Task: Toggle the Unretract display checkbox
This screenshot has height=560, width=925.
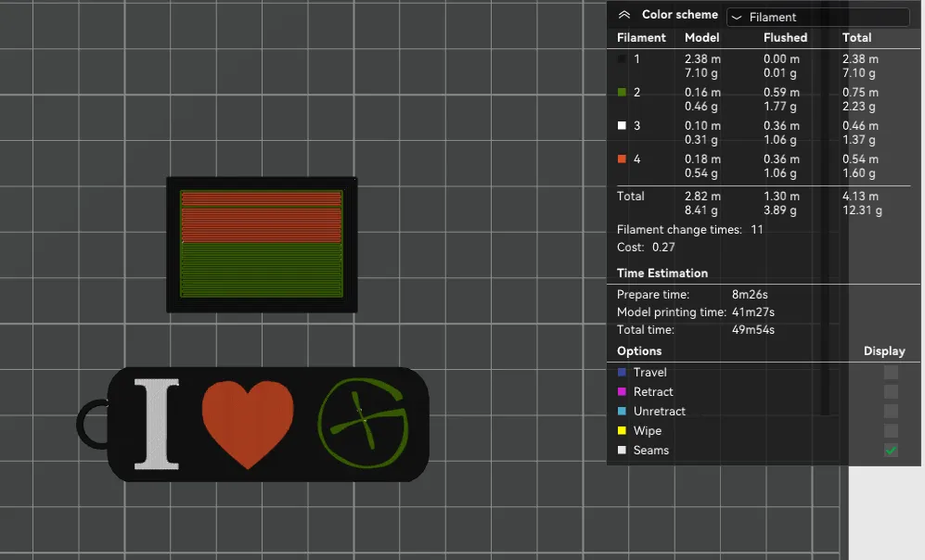Action: click(x=891, y=411)
